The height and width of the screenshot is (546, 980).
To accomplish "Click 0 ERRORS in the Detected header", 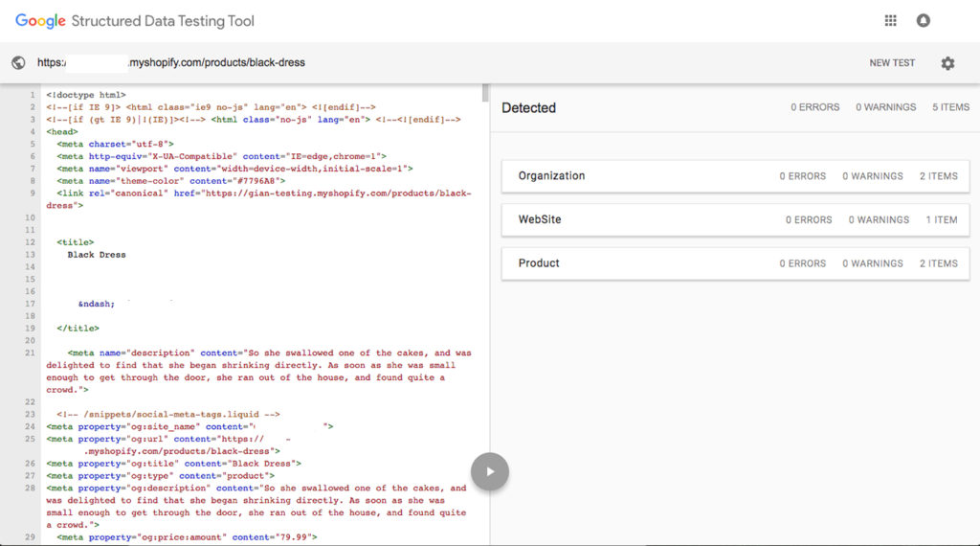I will (815, 107).
